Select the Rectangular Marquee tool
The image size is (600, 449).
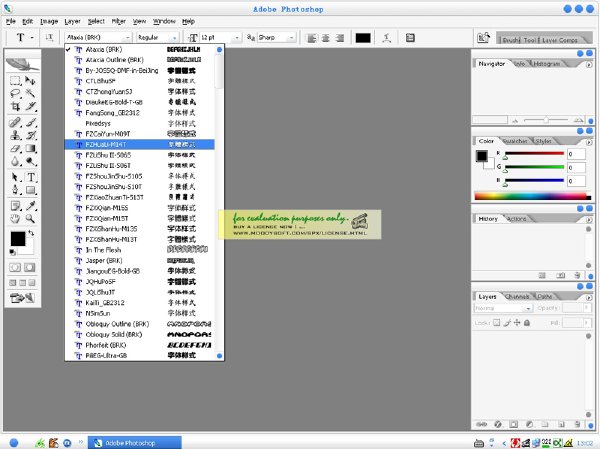click(x=15, y=80)
